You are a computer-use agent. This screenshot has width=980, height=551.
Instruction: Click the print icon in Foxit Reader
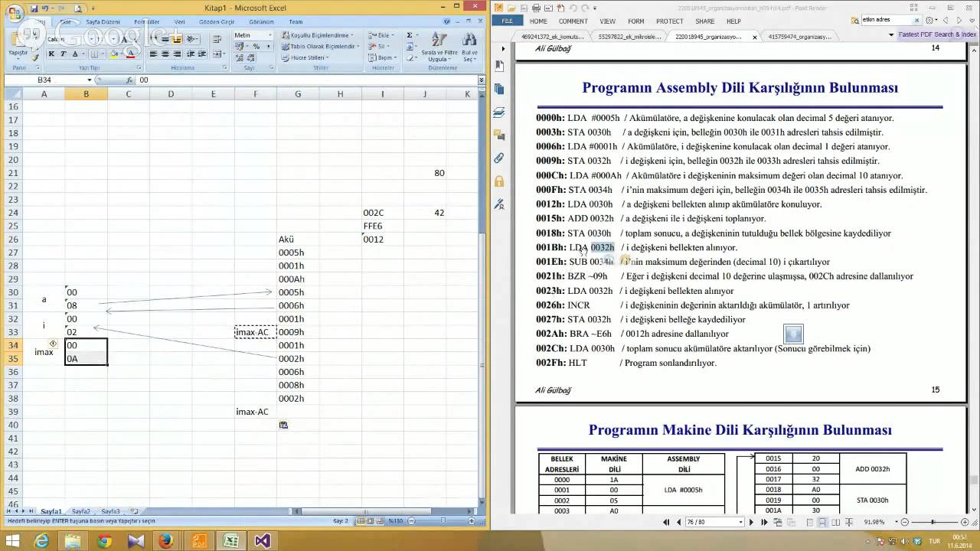[x=536, y=8]
